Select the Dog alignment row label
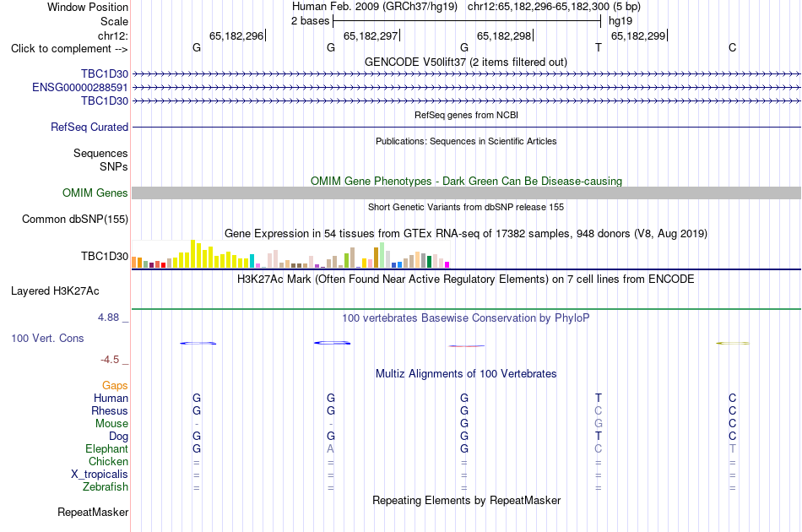The image size is (802, 532). point(118,437)
